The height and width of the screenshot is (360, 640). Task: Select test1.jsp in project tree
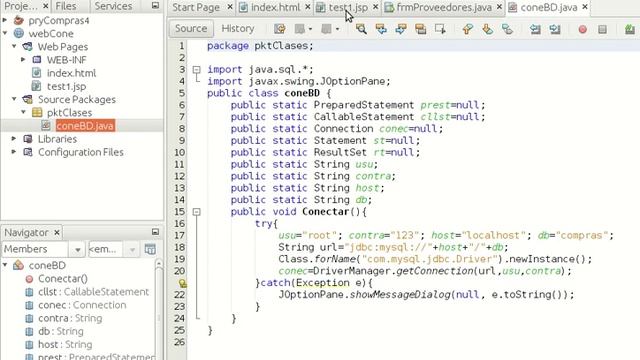67,86
